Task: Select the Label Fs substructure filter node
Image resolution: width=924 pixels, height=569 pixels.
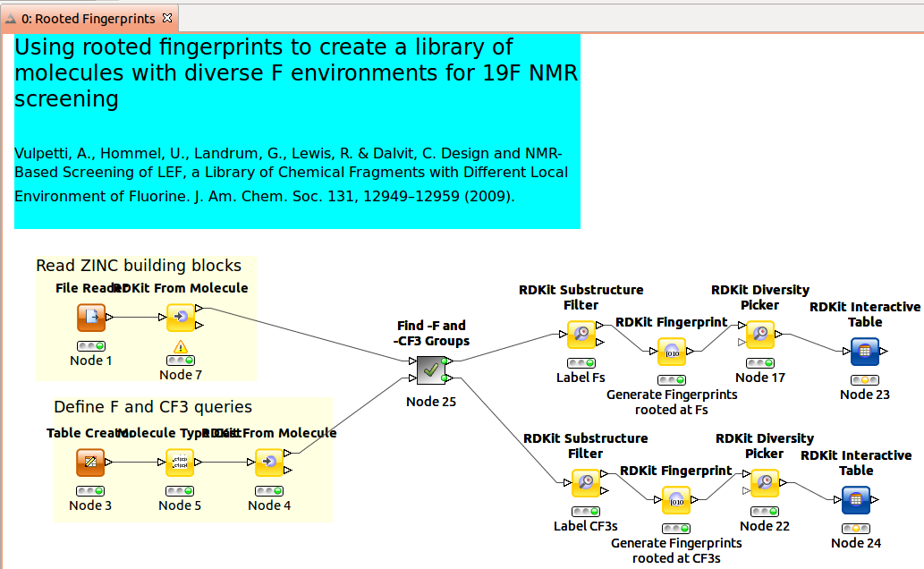Action: pos(581,334)
